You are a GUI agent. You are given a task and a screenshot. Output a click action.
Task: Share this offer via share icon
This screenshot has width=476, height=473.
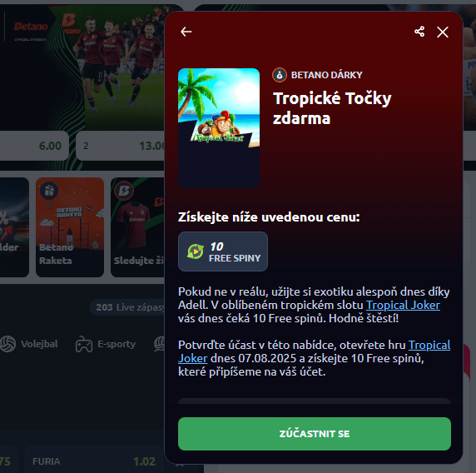pos(419,32)
